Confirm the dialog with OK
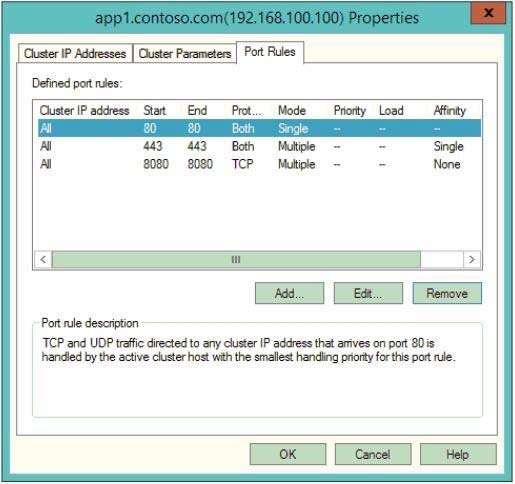The height and width of the screenshot is (484, 515). coord(288,454)
